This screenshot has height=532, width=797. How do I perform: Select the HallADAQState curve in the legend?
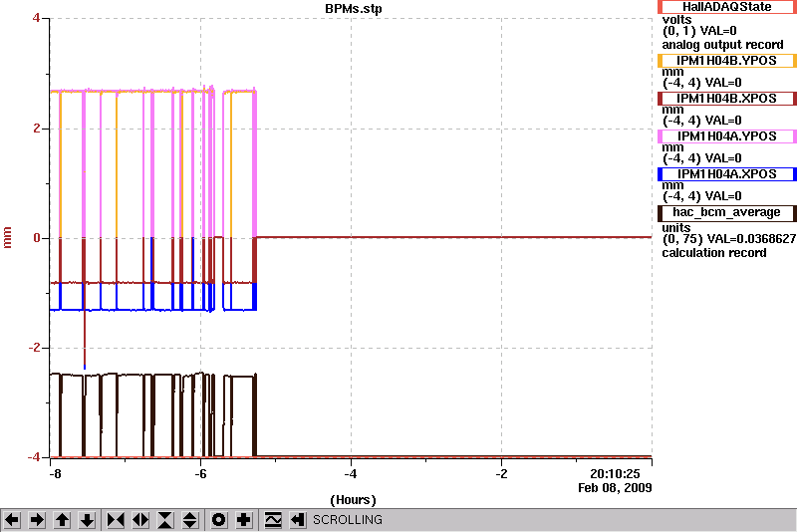[727, 7]
